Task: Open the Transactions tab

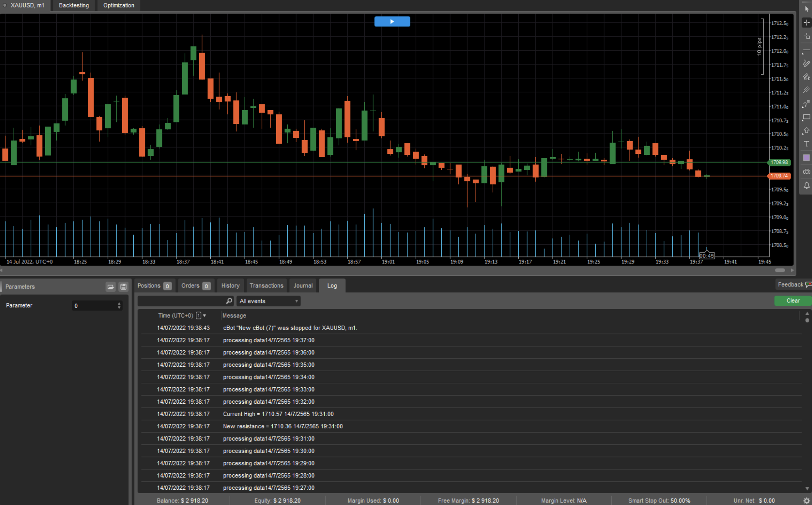Action: pos(266,286)
